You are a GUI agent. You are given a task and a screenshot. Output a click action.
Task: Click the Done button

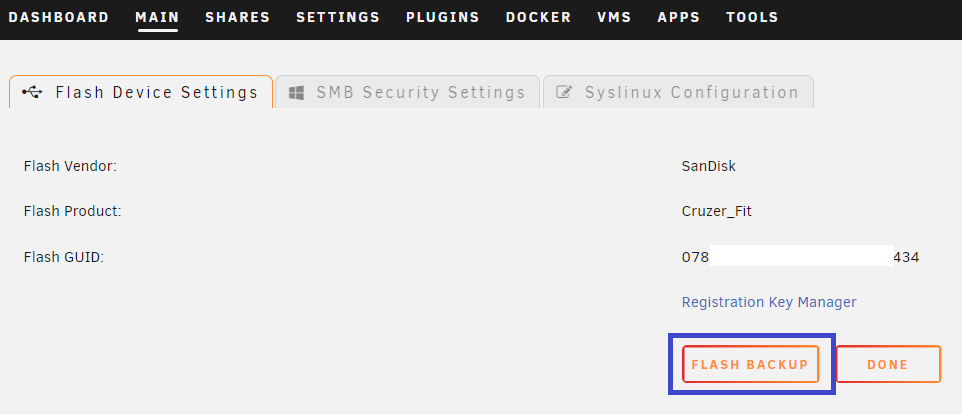tap(888, 364)
